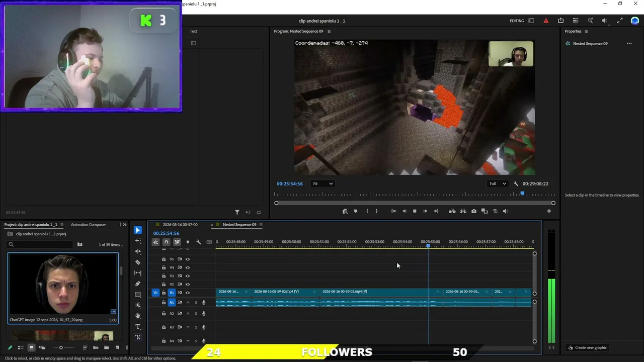The width and height of the screenshot is (644, 362).
Task: Click the Add Marker icon in Program monitor
Action: point(356,211)
